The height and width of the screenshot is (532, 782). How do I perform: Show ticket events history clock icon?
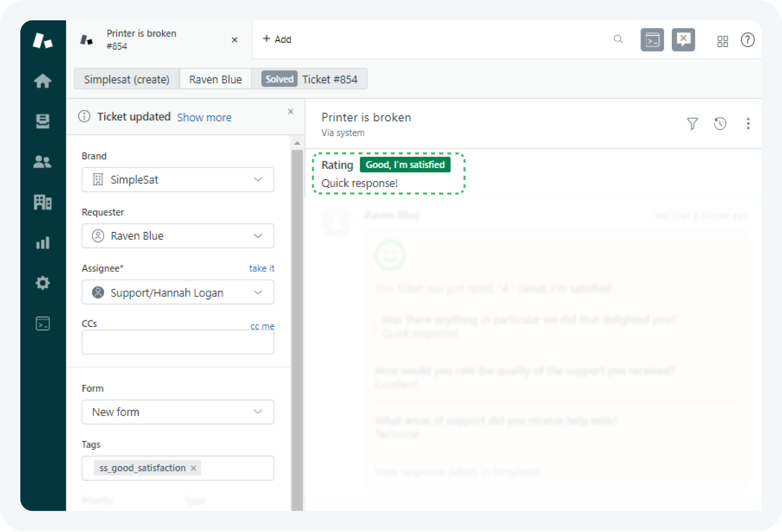coord(720,123)
